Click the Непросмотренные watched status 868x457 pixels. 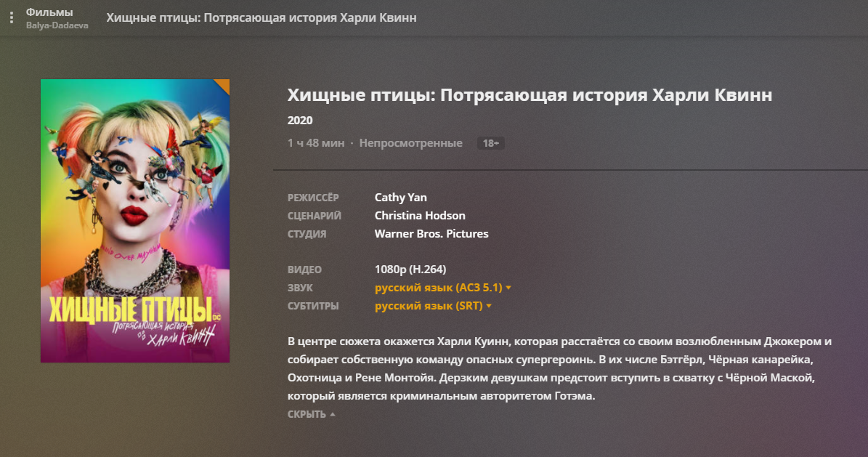(x=410, y=143)
